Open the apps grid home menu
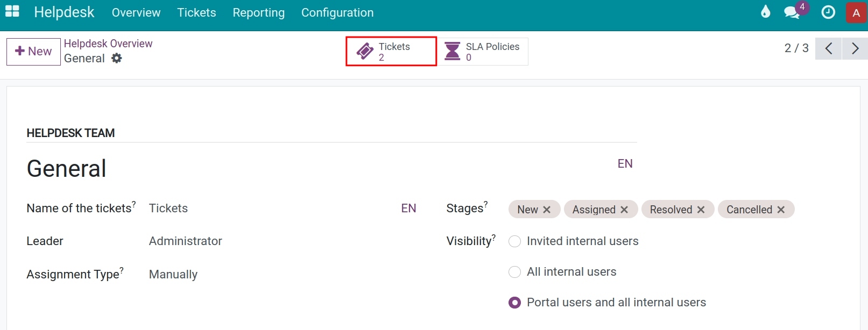Viewport: 868px width, 330px height. tap(12, 11)
